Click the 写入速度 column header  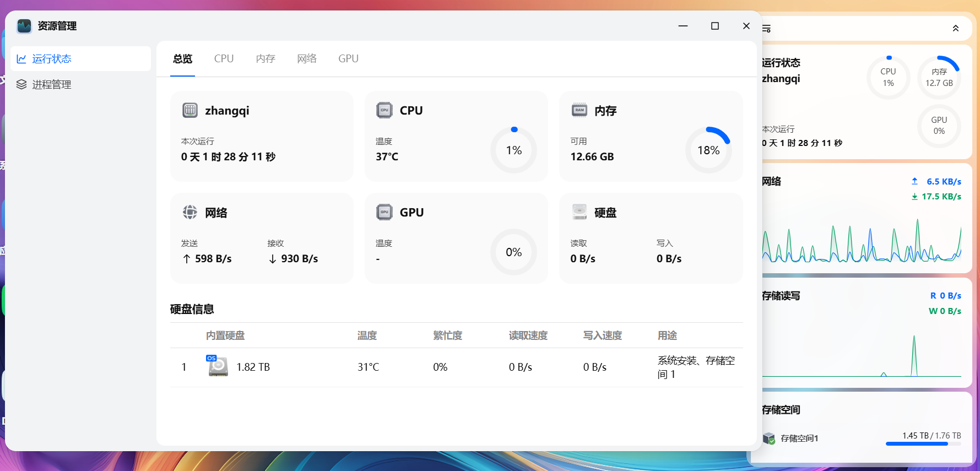pos(603,335)
